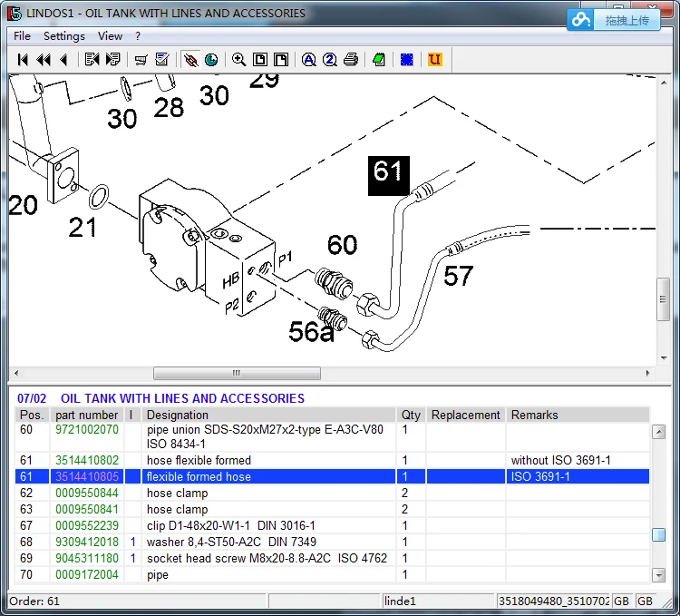Screen dimensions: 680x616
Task: Print using the printer icon
Action: pyautogui.click(x=351, y=60)
